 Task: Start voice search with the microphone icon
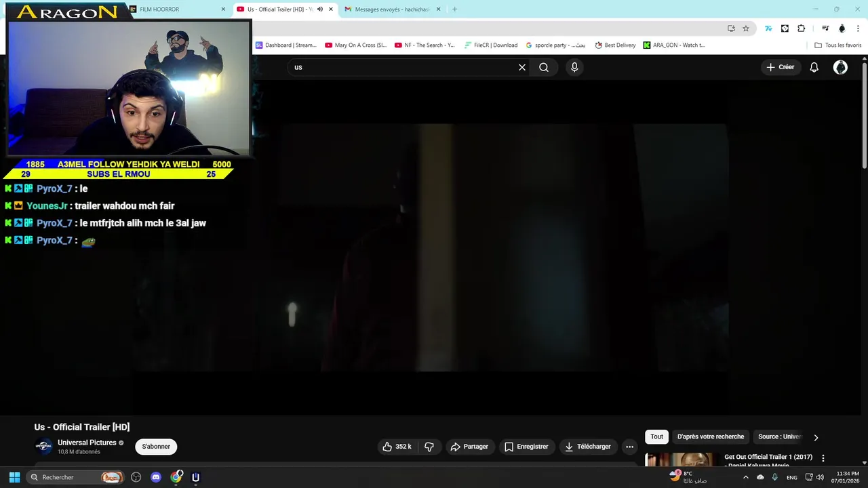click(574, 67)
